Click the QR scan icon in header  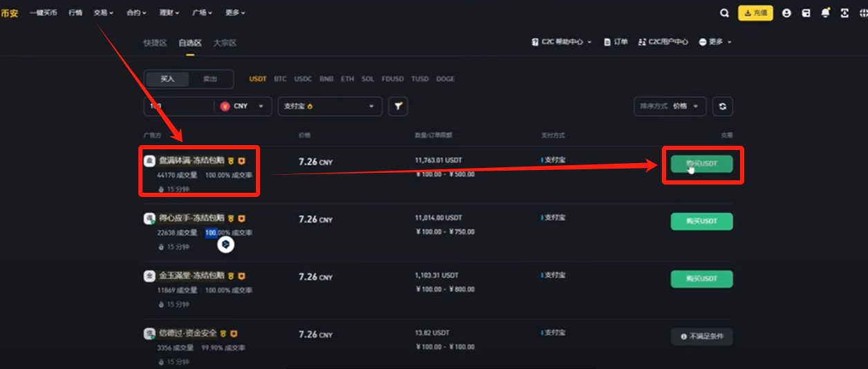[844, 13]
